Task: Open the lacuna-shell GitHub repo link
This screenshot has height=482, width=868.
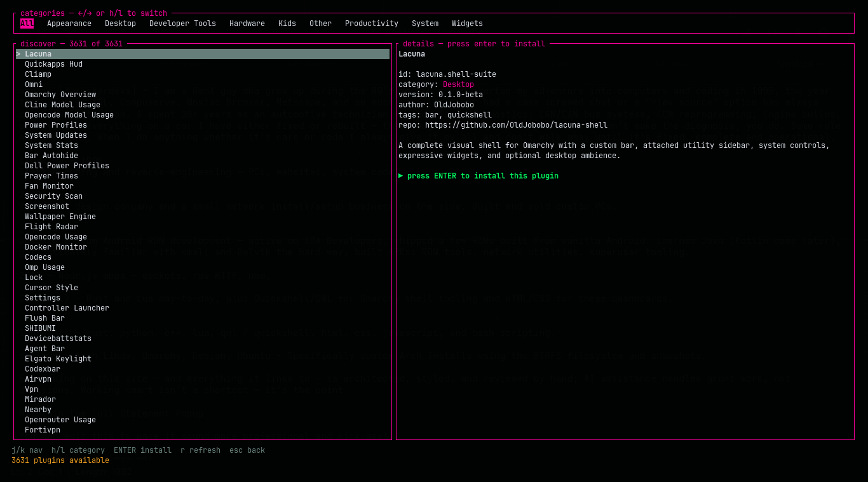Action: point(516,125)
